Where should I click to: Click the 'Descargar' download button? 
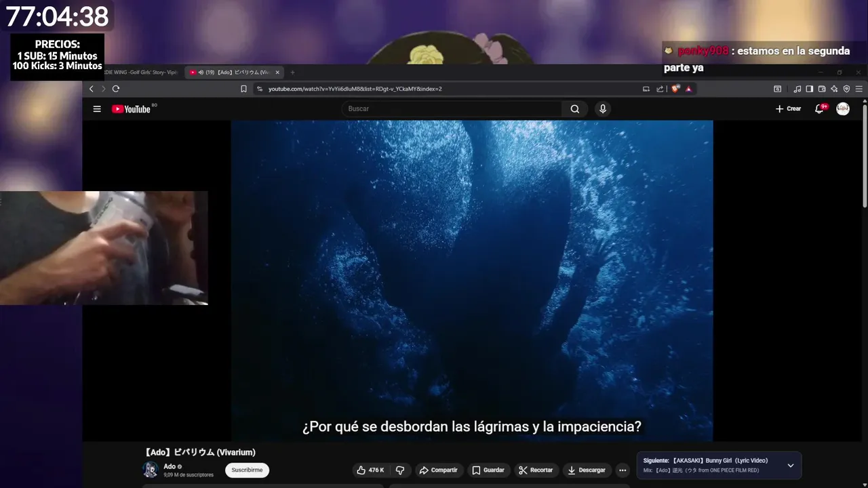587,470
